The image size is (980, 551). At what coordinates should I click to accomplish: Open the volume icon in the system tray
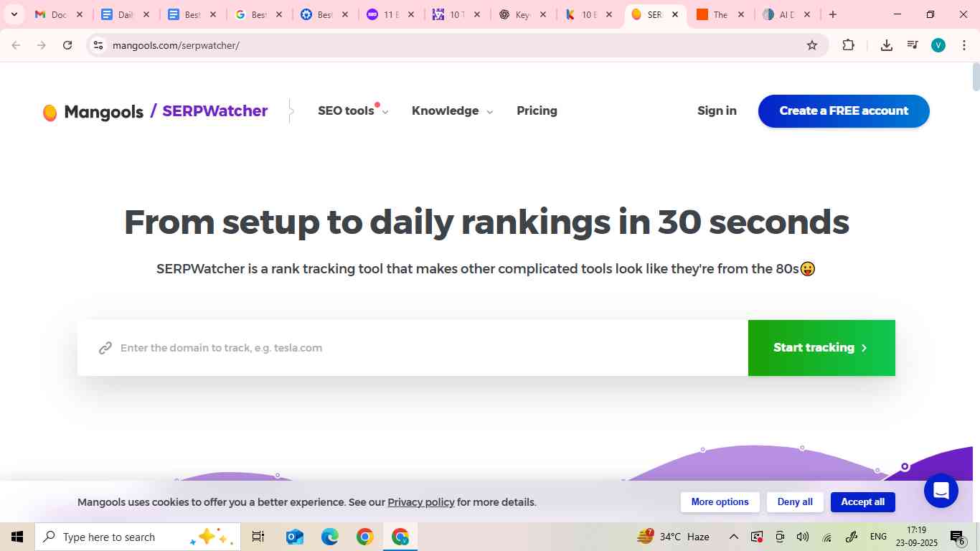coord(803,537)
